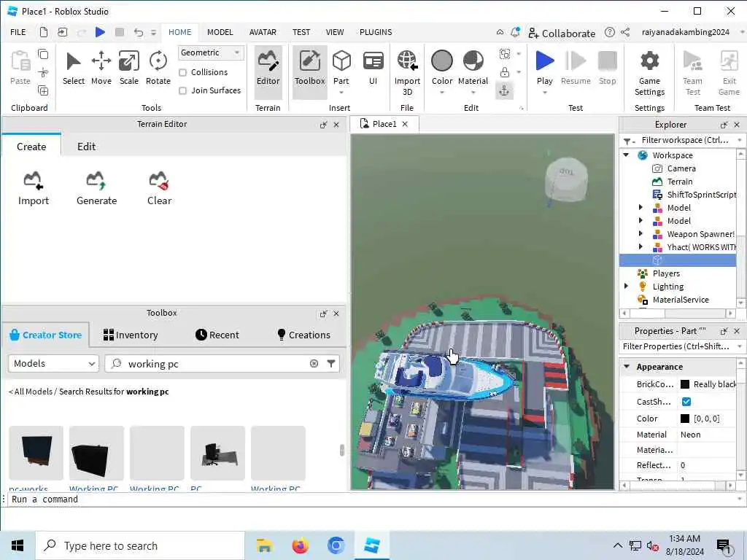
Task: Click Import 3D in the ribbon
Action: pyautogui.click(x=407, y=74)
